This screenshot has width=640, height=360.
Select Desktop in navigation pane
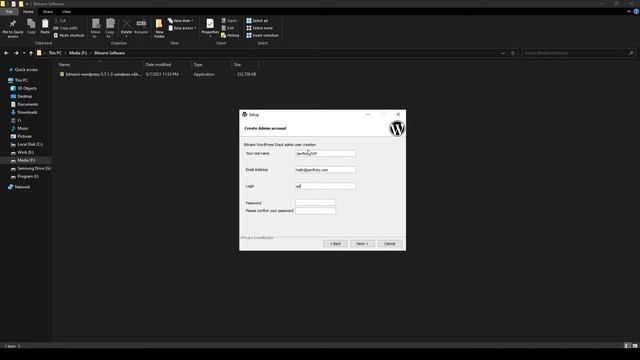click(x=24, y=96)
